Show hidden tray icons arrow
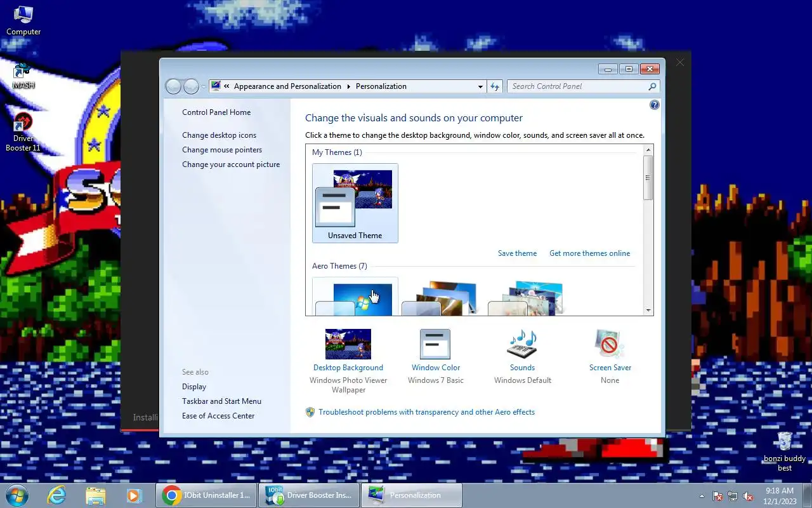This screenshot has height=508, width=812. [702, 496]
